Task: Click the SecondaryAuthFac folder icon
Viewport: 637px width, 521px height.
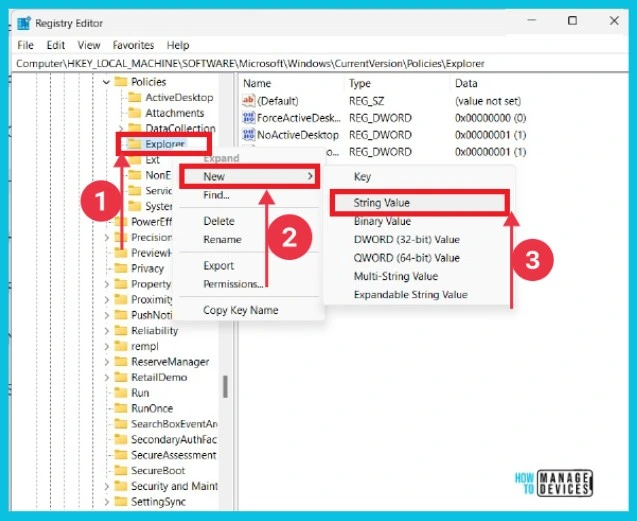Action: pyautogui.click(x=121, y=439)
